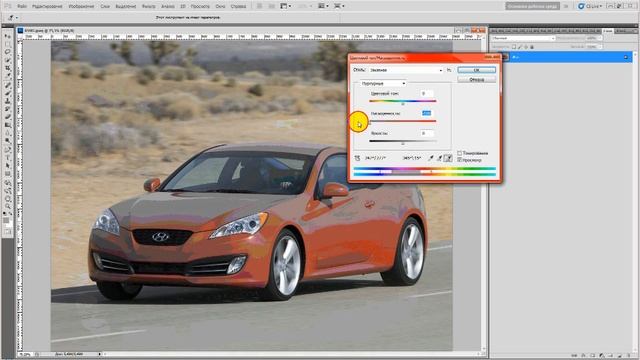Screen dimensions: 640x360
Task: Open the Стиль preset dropdown
Action: [x=406, y=70]
